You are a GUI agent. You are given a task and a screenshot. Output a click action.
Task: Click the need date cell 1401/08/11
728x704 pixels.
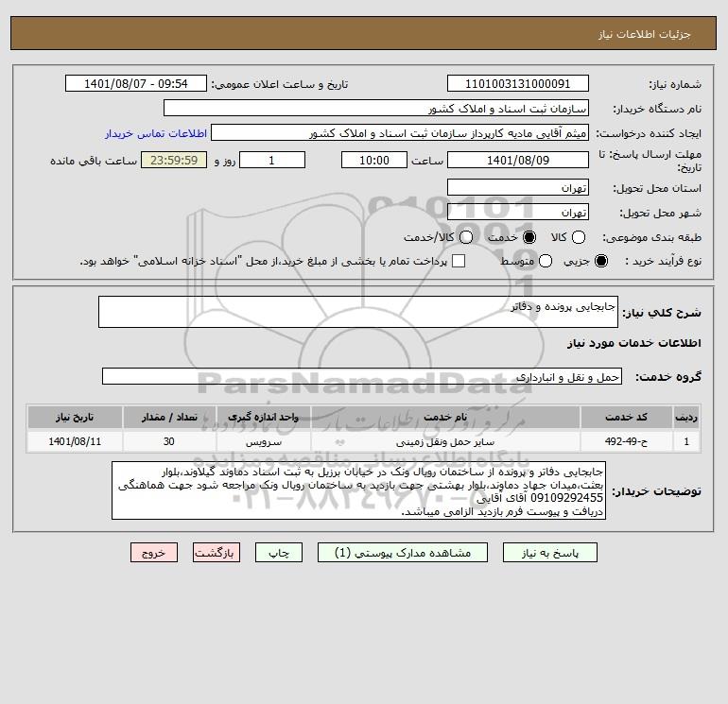pos(75,441)
